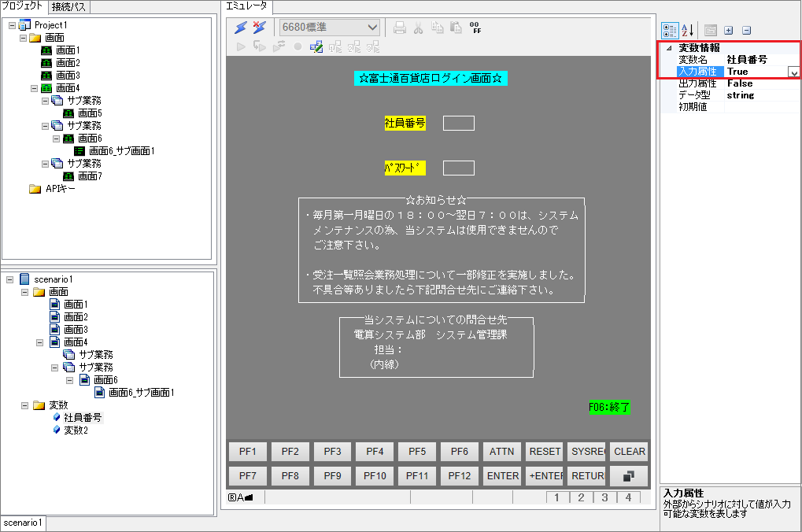Click the ATTN key button
This screenshot has height=532, width=802.
tap(502, 452)
